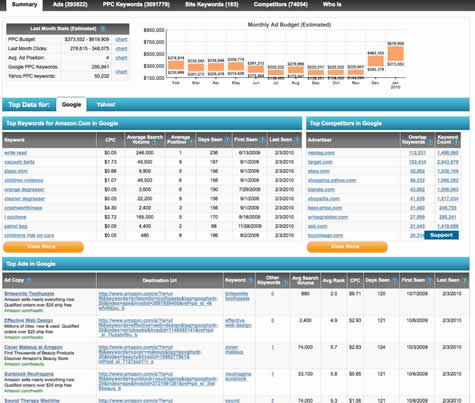Click help icon on keywords Days Seen column

pyautogui.click(x=227, y=140)
